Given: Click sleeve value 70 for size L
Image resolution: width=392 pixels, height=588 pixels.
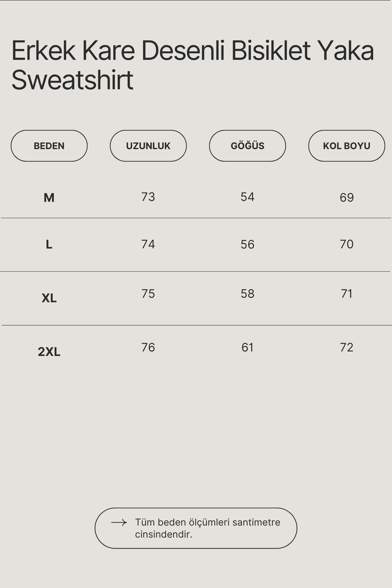Looking at the screenshot, I should coord(347,244).
